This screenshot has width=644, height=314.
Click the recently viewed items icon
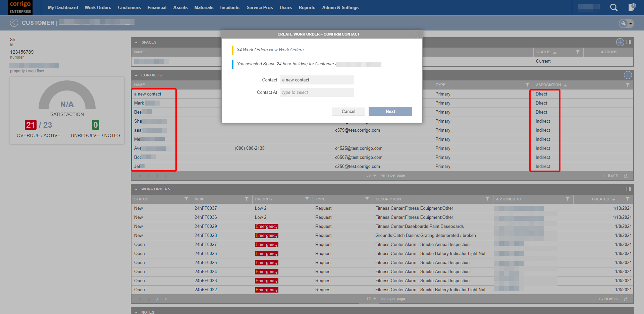coord(632,7)
